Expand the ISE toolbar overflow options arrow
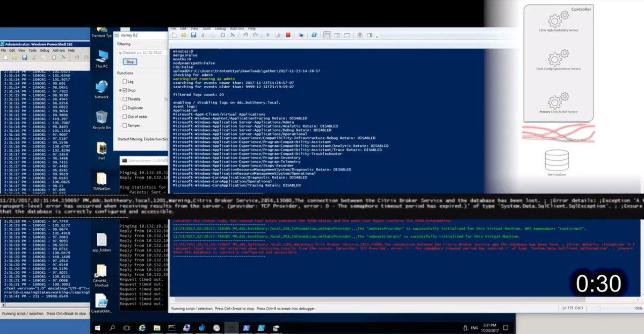The image size is (644, 334). (377, 36)
